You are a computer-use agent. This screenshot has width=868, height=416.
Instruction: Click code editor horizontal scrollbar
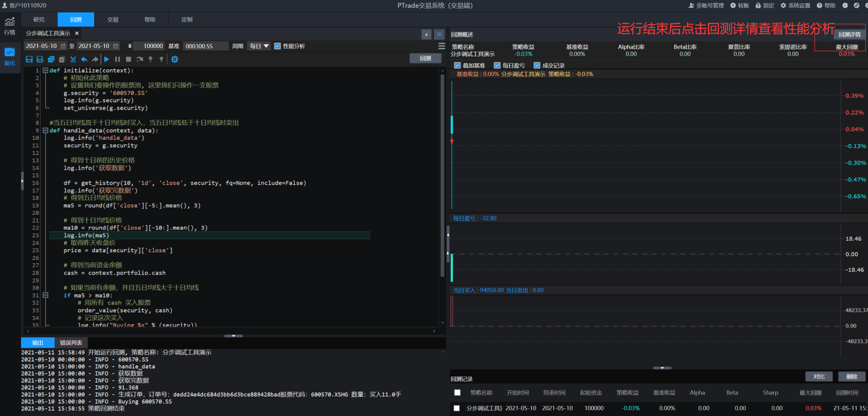pyautogui.click(x=231, y=331)
